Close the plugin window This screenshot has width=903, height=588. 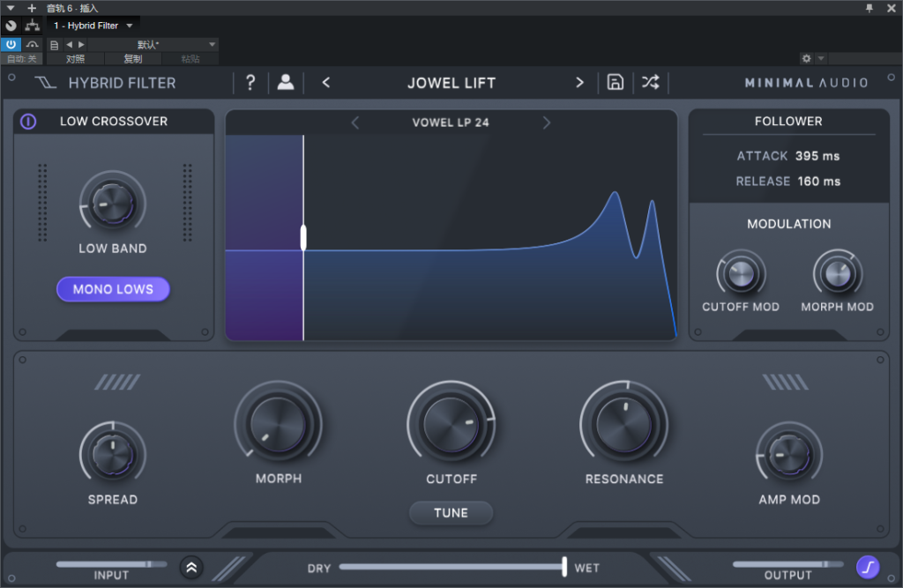891,8
